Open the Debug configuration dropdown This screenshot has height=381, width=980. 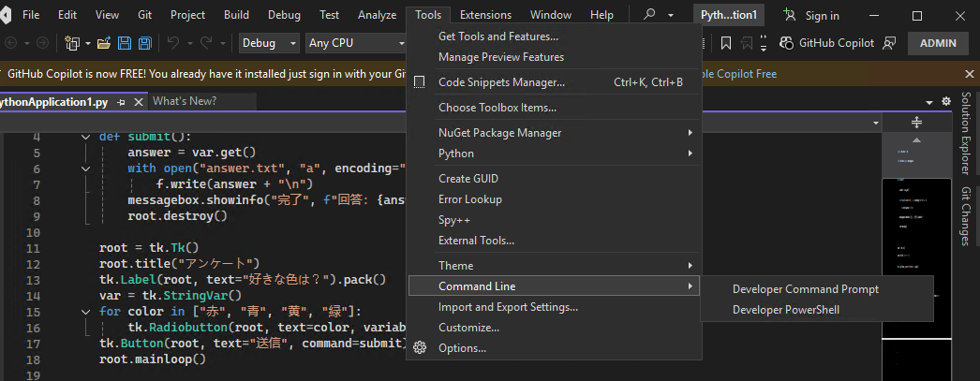pyautogui.click(x=269, y=43)
